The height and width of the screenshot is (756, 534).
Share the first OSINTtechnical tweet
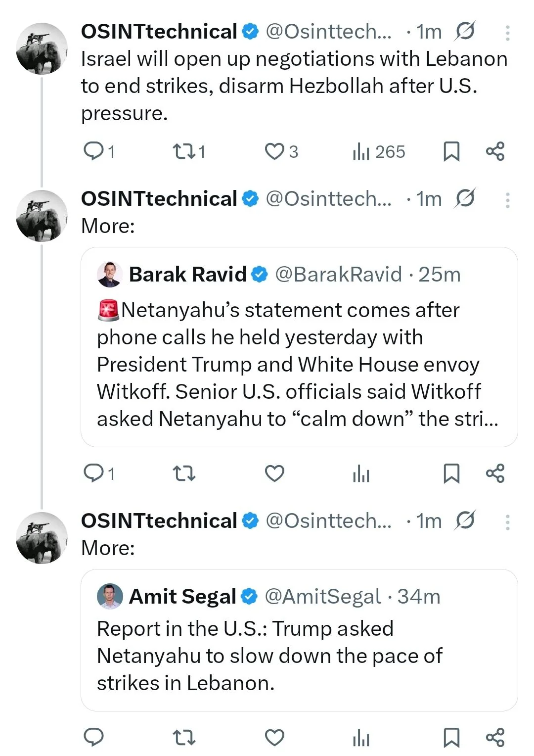(495, 151)
